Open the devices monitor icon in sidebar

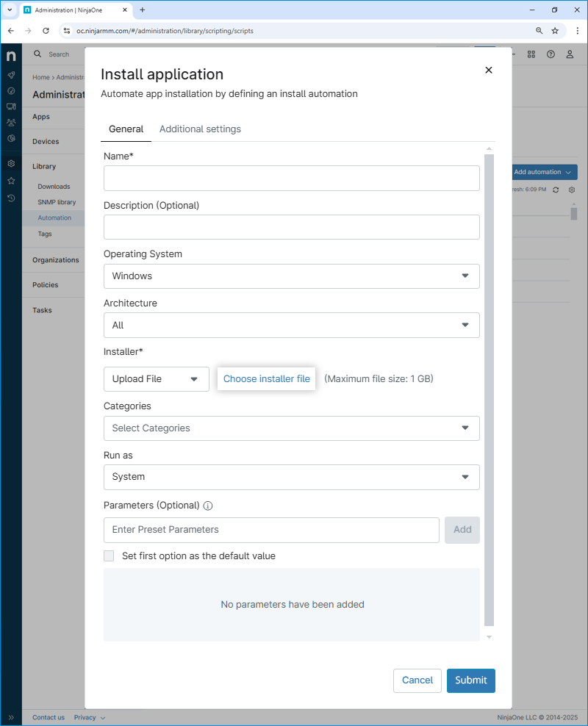pos(11,107)
